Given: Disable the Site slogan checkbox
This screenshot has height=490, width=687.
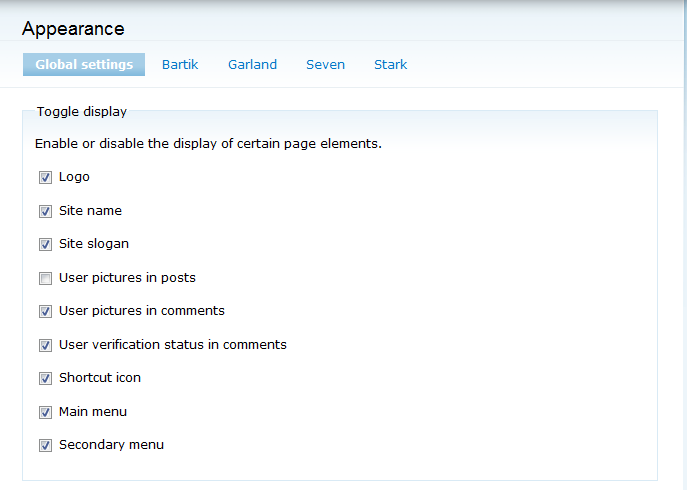Looking at the screenshot, I should [45, 244].
